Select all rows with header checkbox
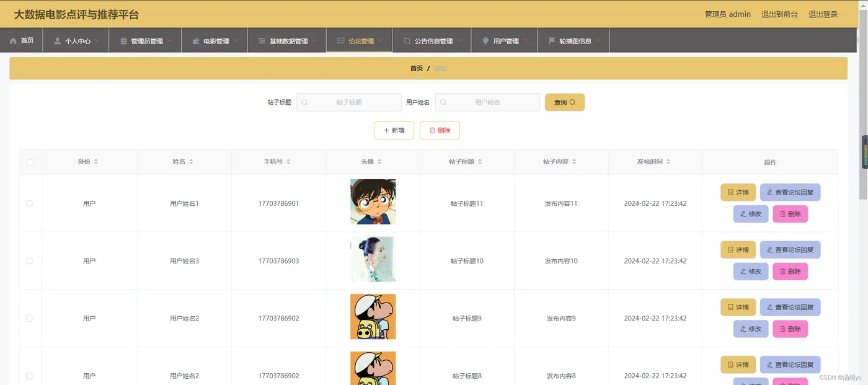Image resolution: width=868 pixels, height=385 pixels. click(30, 162)
